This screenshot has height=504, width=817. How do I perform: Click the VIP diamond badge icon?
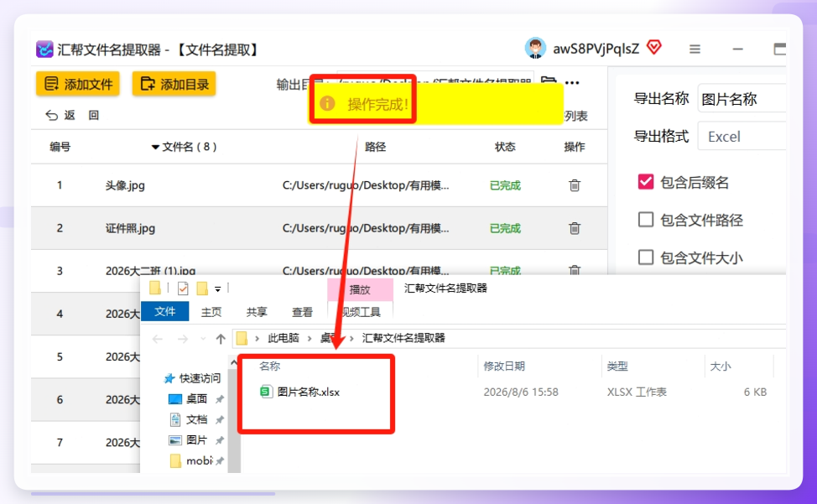[654, 48]
